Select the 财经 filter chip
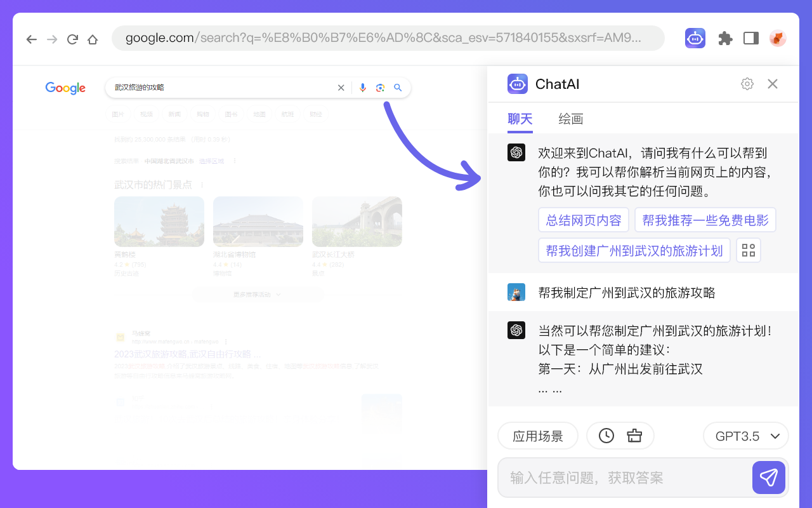The image size is (812, 508). (x=316, y=114)
